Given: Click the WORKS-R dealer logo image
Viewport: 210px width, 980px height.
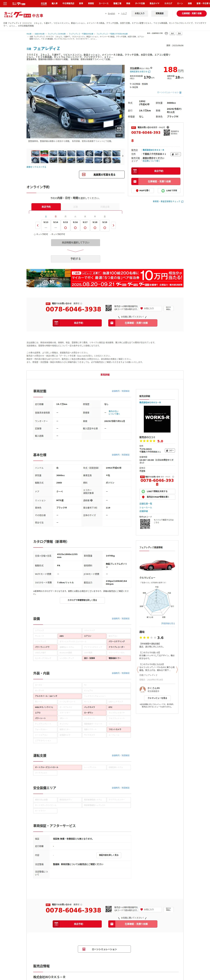Looking at the screenshot, I should pos(157,419).
